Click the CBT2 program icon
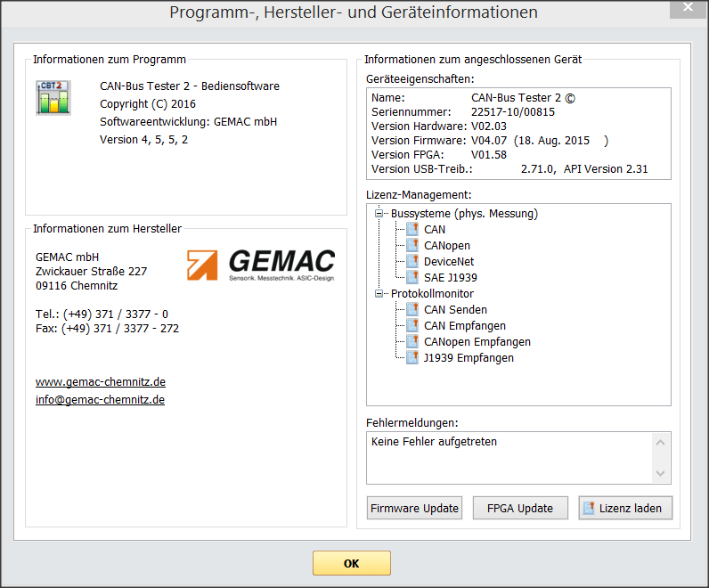This screenshot has width=709, height=588. tap(53, 97)
